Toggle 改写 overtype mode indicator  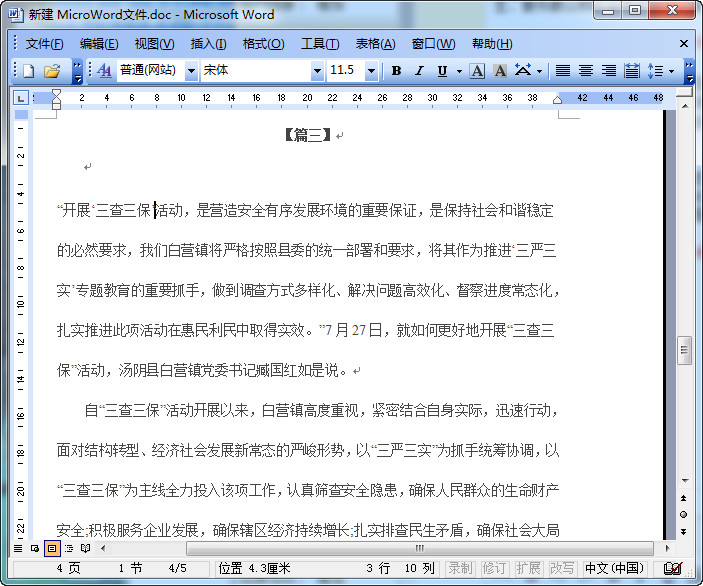(x=562, y=569)
